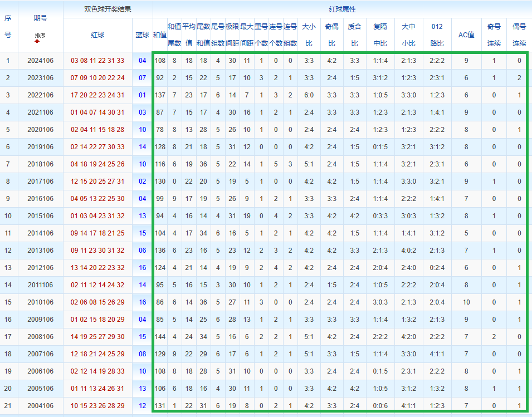Click the 质合比 column header

[x=354, y=35]
